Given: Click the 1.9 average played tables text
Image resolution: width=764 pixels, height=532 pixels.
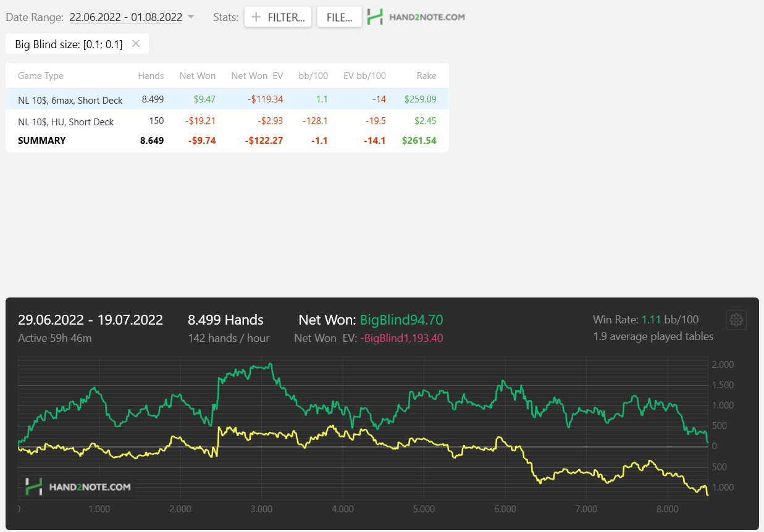Looking at the screenshot, I should (653, 336).
